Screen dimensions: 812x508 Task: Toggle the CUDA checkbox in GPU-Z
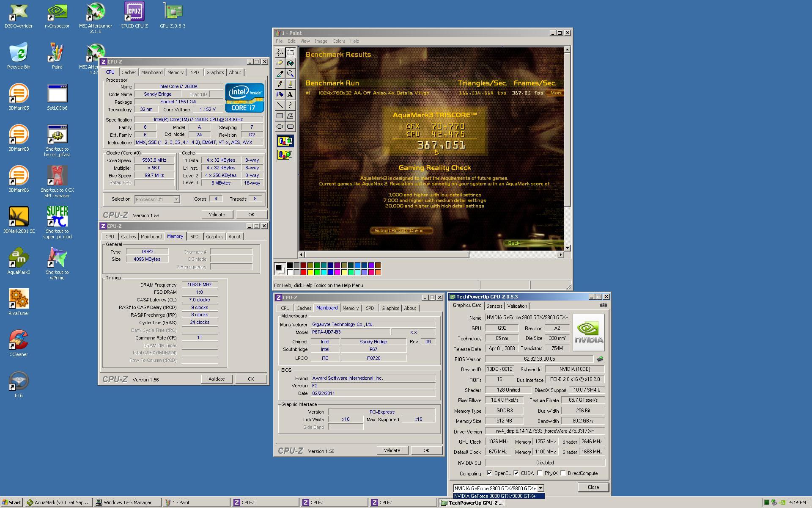coord(516,473)
